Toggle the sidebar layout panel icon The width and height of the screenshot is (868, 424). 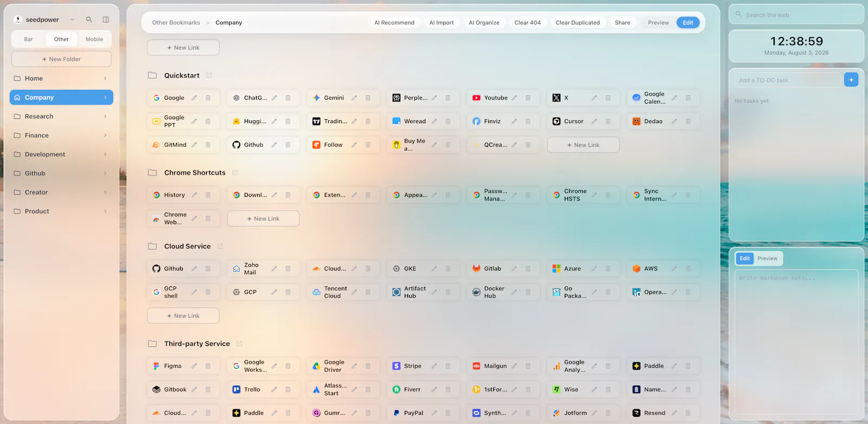[106, 20]
